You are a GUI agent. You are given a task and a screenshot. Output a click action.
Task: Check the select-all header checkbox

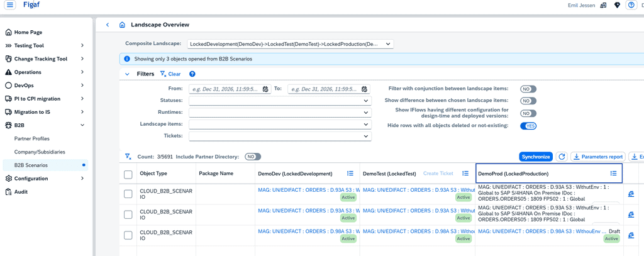coord(128,175)
